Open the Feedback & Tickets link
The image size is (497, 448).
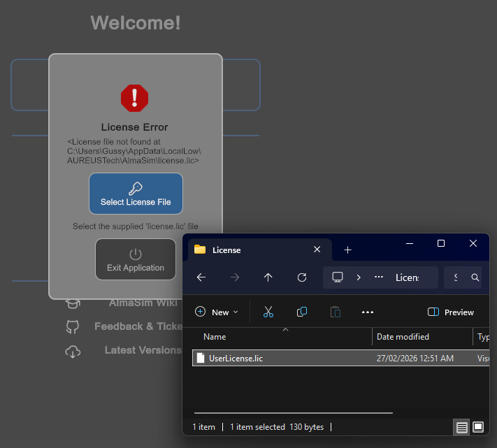pos(138,326)
